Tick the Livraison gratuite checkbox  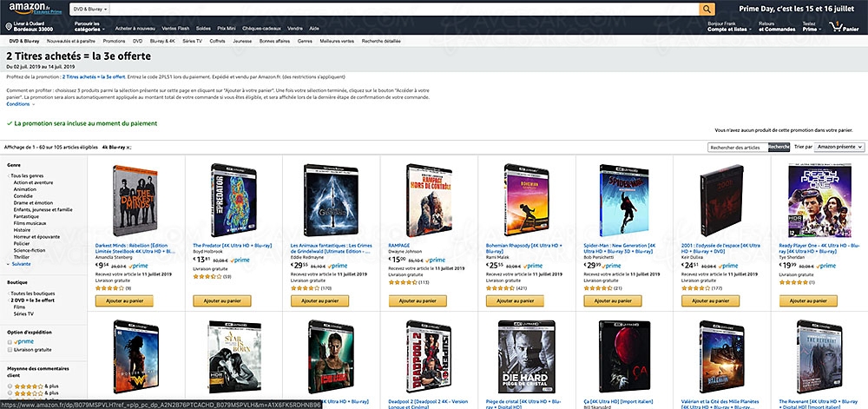pyautogui.click(x=10, y=350)
